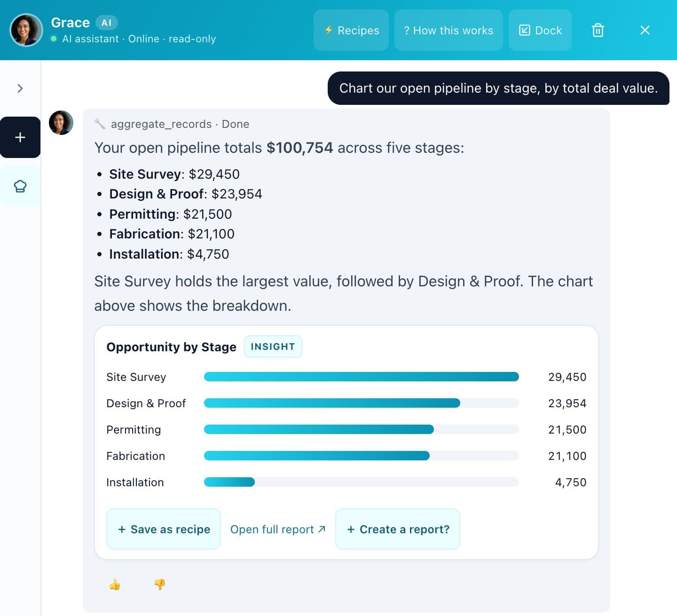Click the 21,500 value in the chart

click(x=567, y=430)
